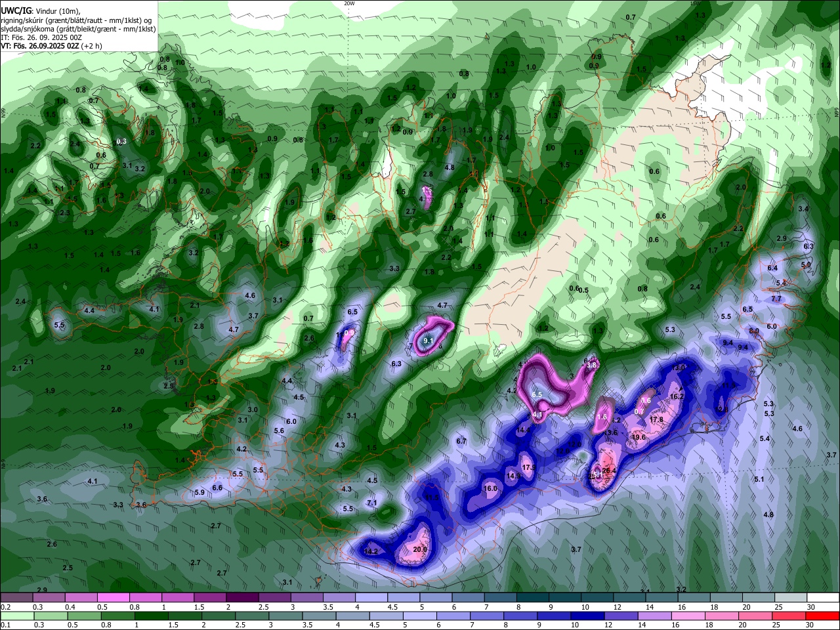Click the 16.2 precipitation value
Image resolution: width=840 pixels, height=630 pixels.
(677, 396)
